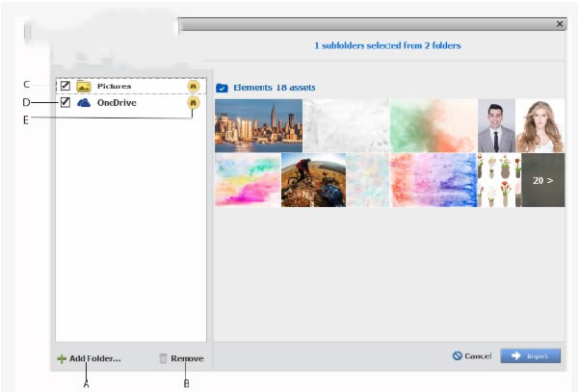The image size is (578, 392).
Task: Select the city skyline thumbnail
Action: [257, 125]
